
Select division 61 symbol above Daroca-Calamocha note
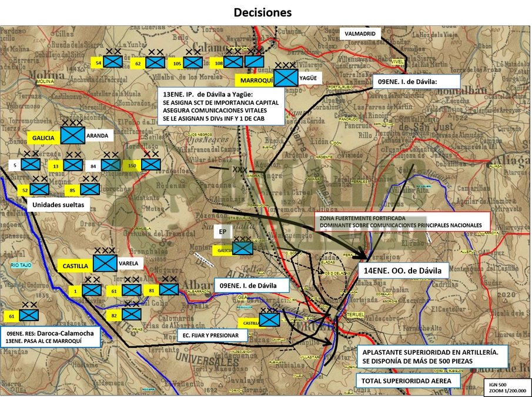pos(29,315)
